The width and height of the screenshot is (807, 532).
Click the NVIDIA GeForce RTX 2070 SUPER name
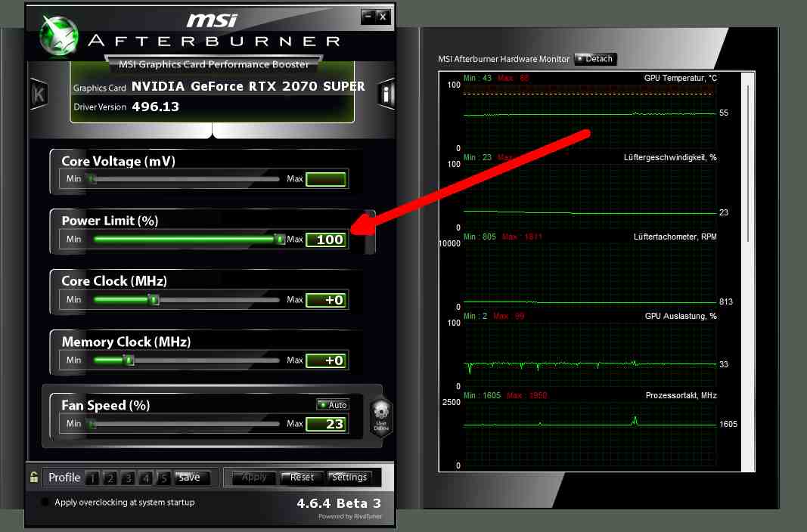pos(248,86)
